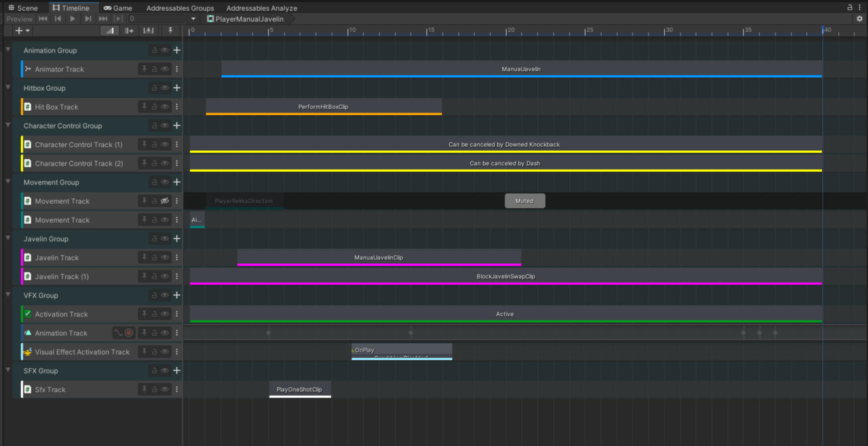Open the Game tab

click(x=118, y=8)
